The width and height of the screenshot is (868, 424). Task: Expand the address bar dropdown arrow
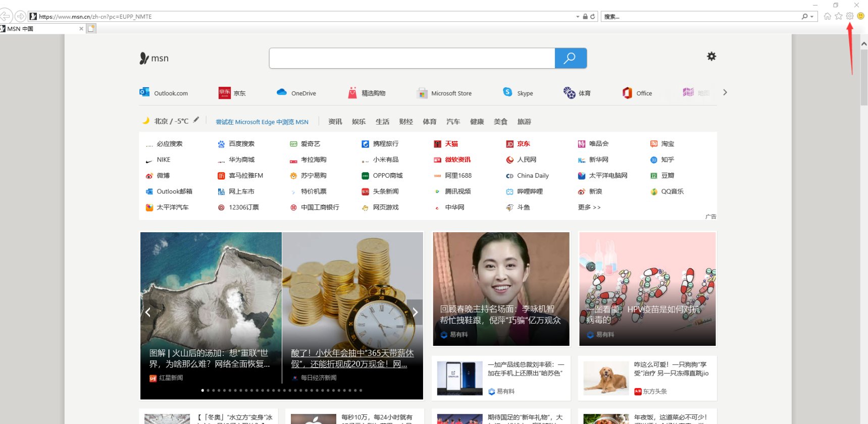click(x=578, y=17)
